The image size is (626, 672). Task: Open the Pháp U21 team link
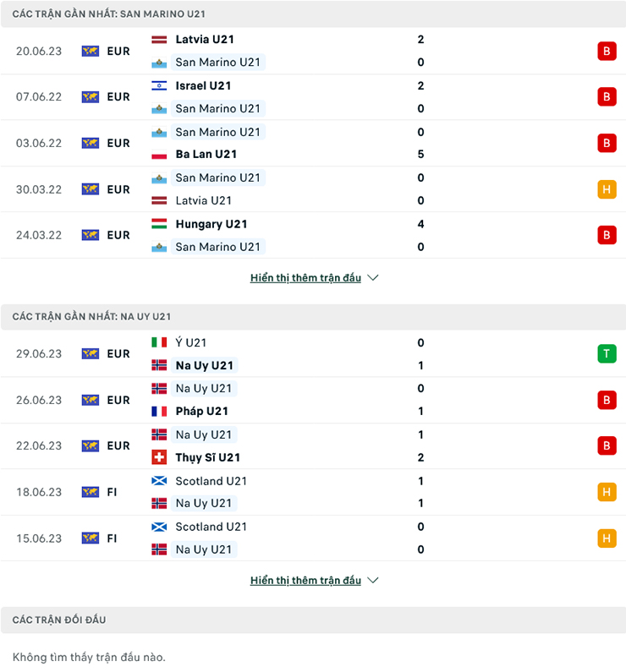(201, 411)
